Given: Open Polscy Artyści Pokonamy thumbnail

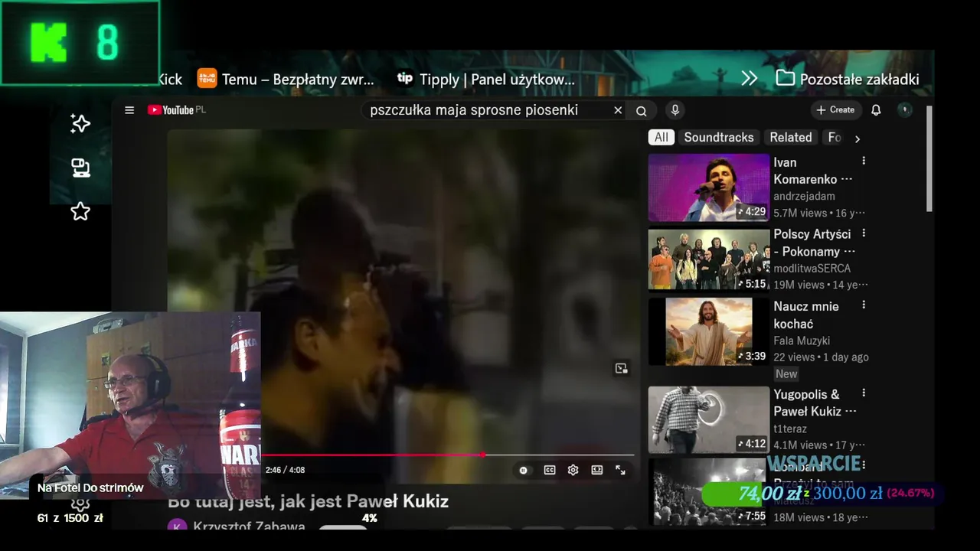Looking at the screenshot, I should [709, 259].
